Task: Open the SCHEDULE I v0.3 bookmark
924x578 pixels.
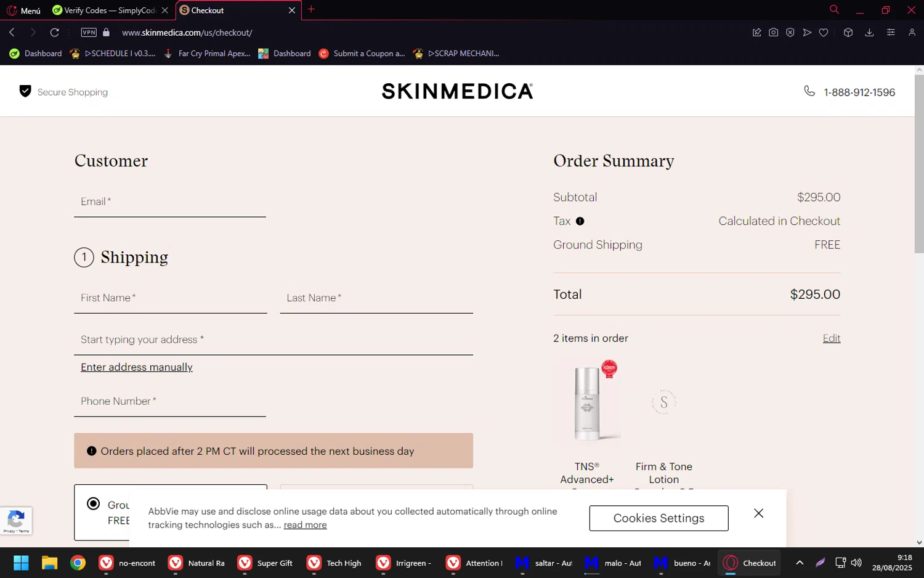Action: point(113,54)
